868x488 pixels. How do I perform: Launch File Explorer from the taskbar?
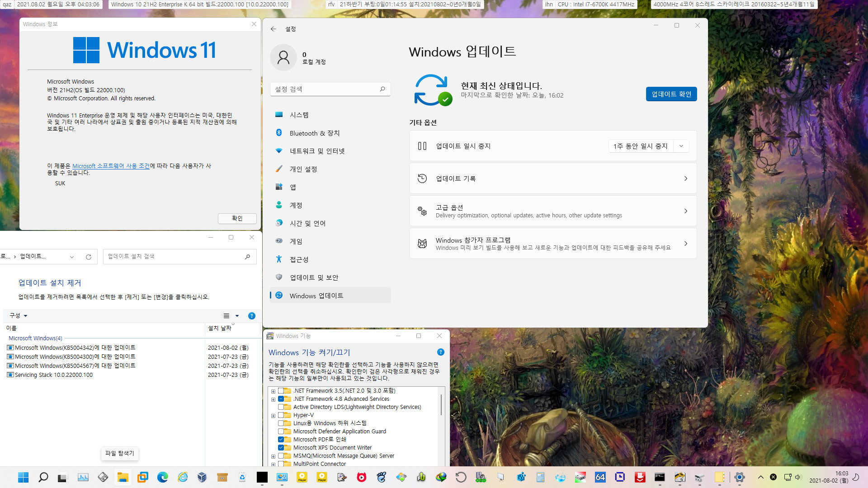(123, 477)
